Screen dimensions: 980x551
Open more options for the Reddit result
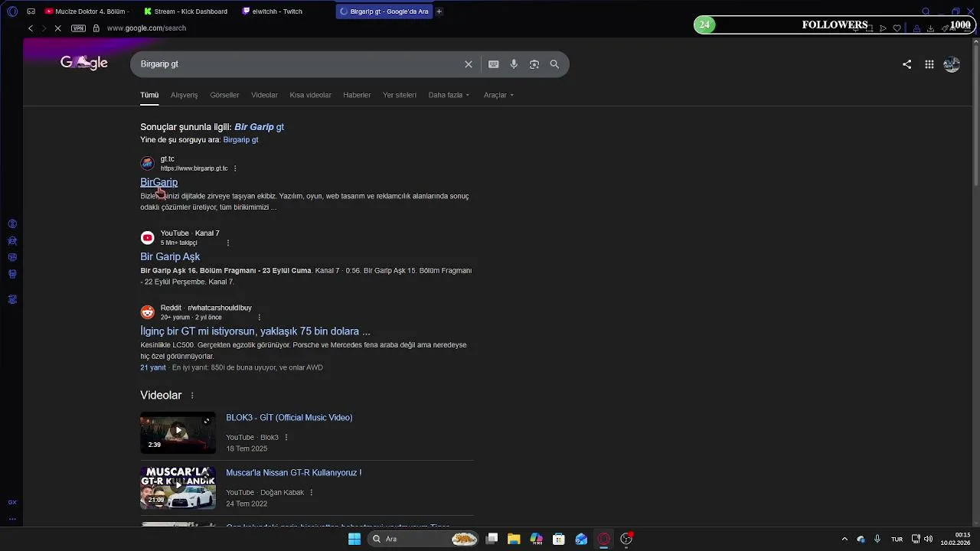260,317
